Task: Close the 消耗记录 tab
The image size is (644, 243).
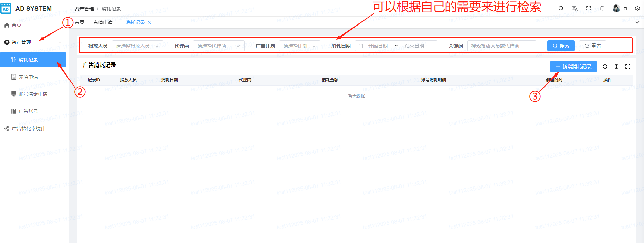Action: tap(149, 22)
